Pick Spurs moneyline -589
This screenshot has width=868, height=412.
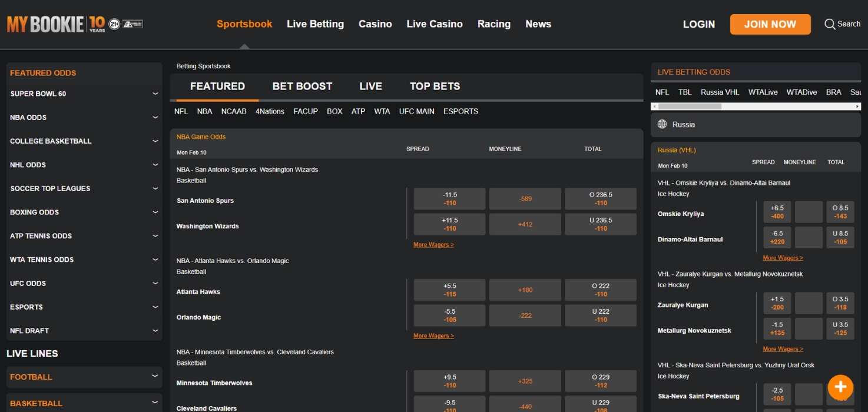tap(525, 199)
